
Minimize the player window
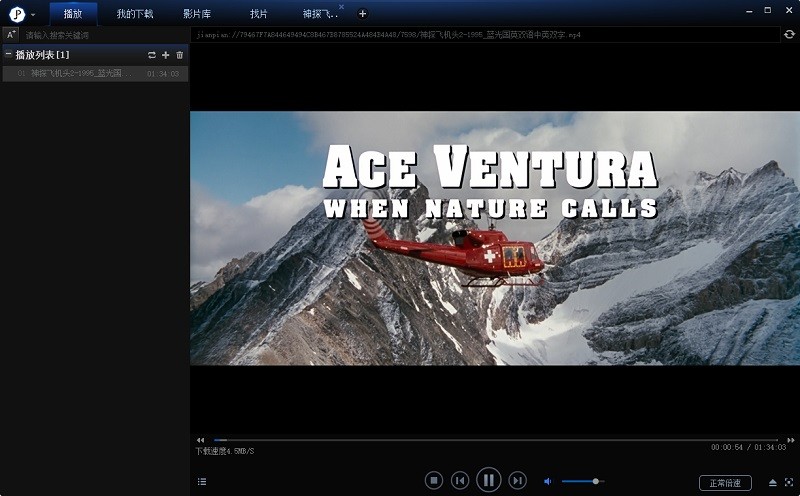(749, 11)
